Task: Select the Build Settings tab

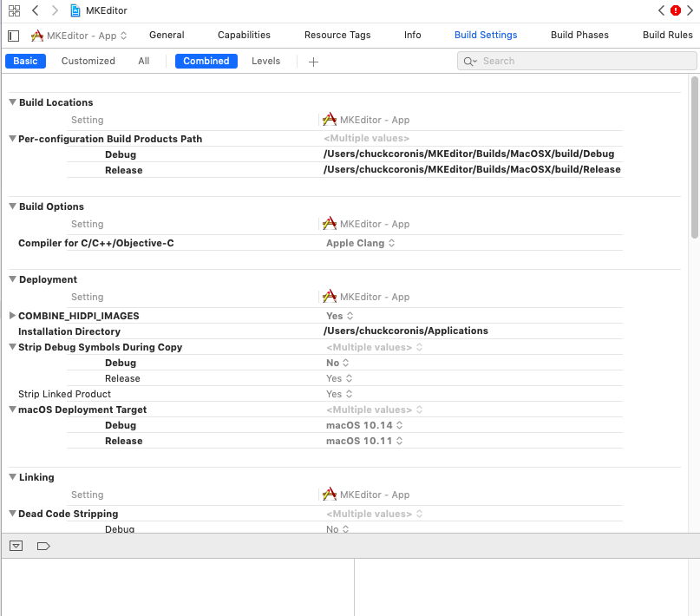Action: 486,35
